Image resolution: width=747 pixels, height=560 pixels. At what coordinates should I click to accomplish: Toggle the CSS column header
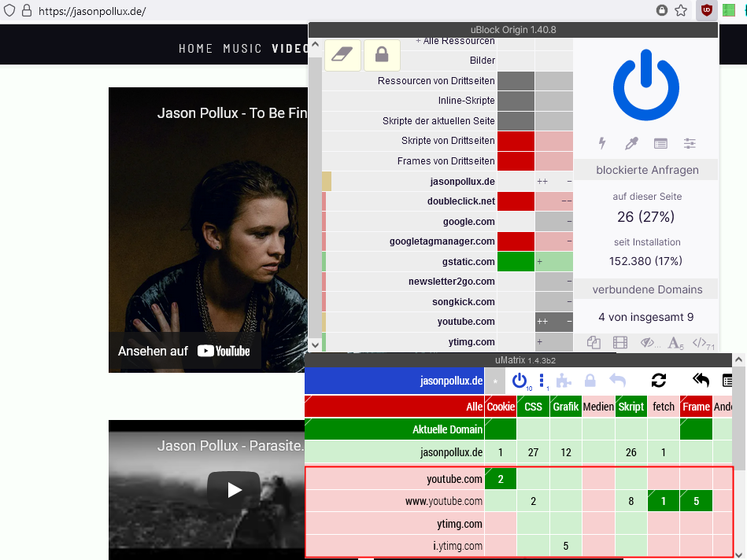(x=533, y=406)
